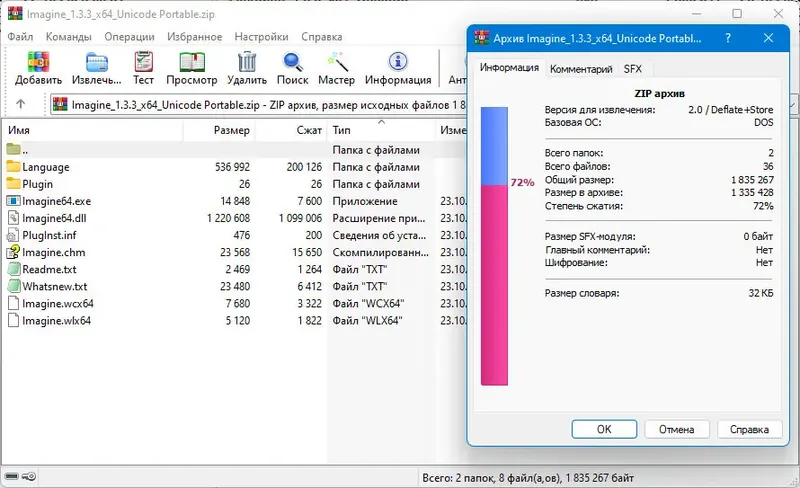Open the Файл menu

coord(20,37)
